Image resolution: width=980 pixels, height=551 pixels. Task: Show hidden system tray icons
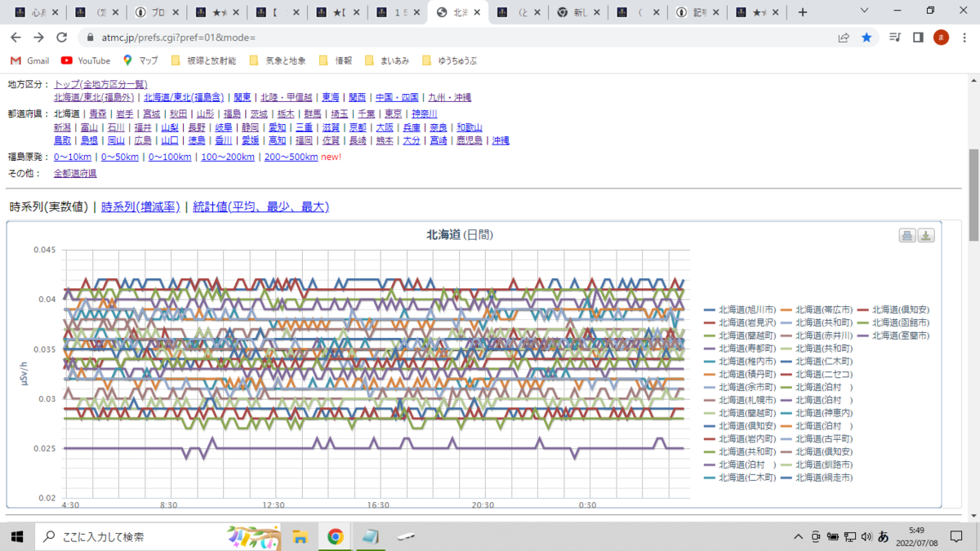click(799, 536)
